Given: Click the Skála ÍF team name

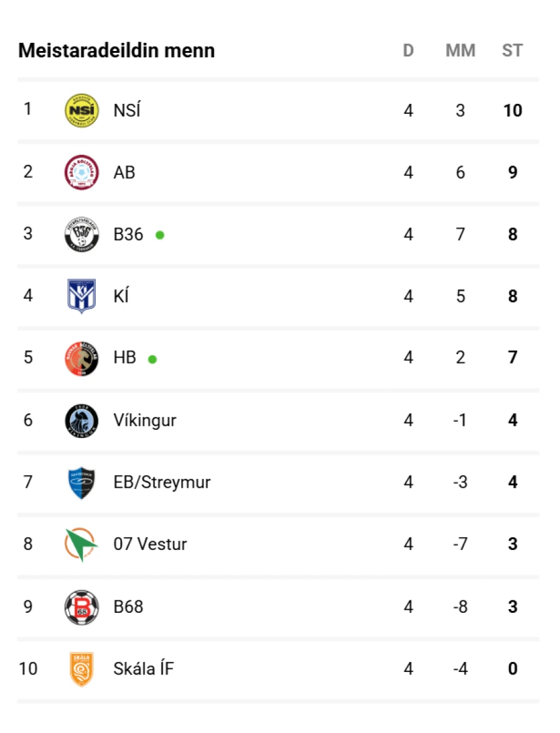Looking at the screenshot, I should coord(143,668).
